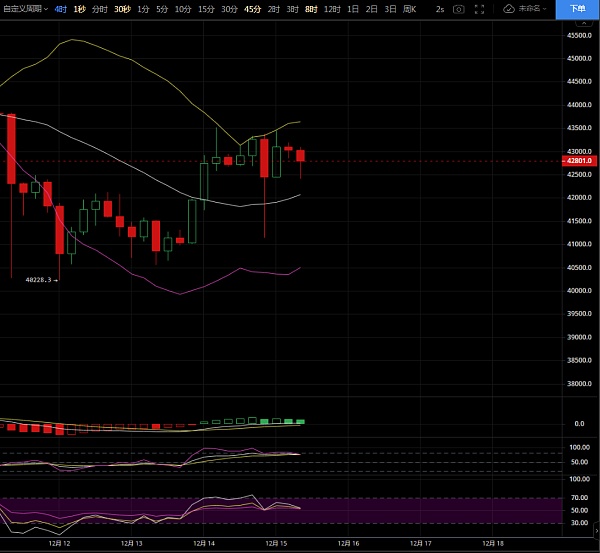This screenshot has height=553, width=600.
Task: Switch to 周K weekly candles
Action: [x=409, y=8]
